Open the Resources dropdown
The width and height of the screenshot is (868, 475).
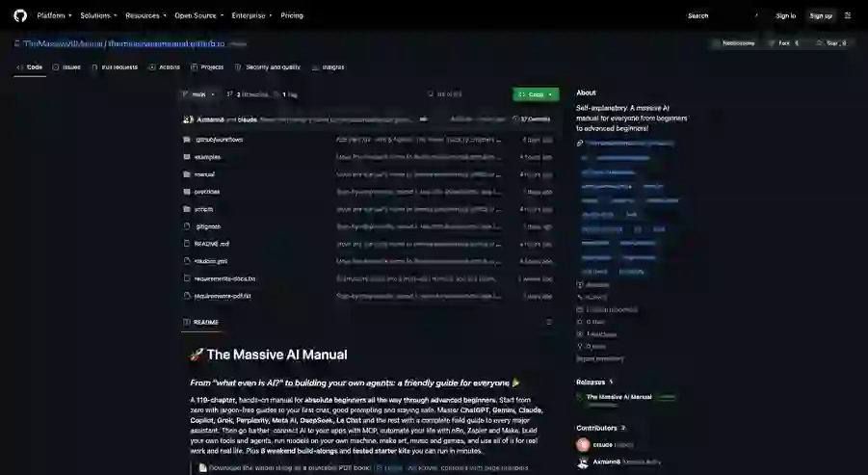tap(145, 15)
